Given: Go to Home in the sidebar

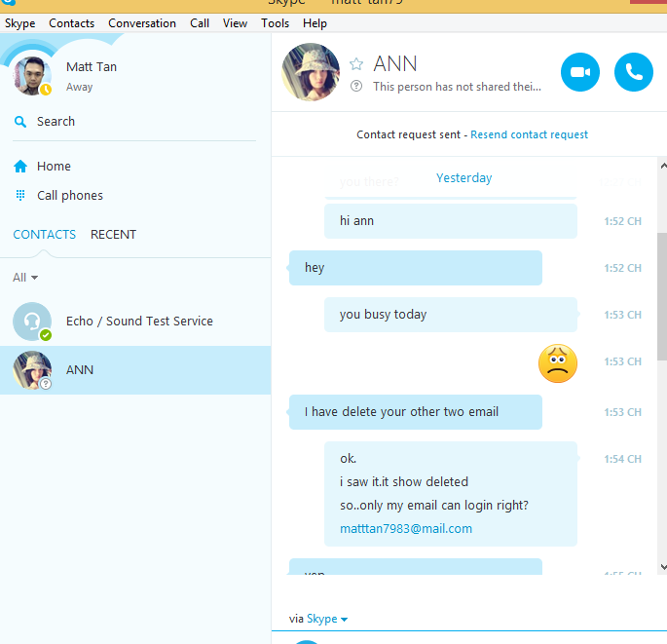Looking at the screenshot, I should 54,166.
